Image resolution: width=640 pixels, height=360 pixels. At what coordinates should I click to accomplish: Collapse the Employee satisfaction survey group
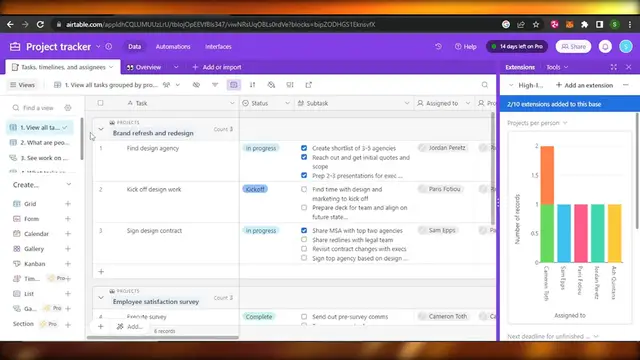(101, 298)
